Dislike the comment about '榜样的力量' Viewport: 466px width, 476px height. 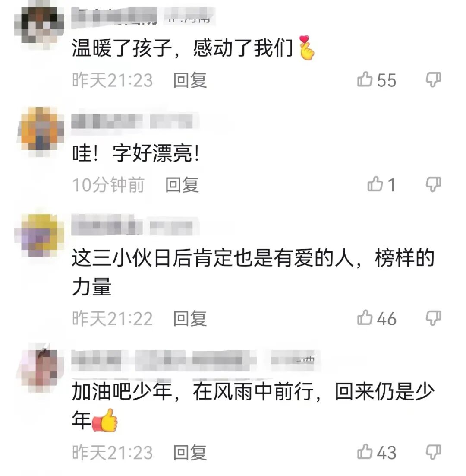(433, 318)
